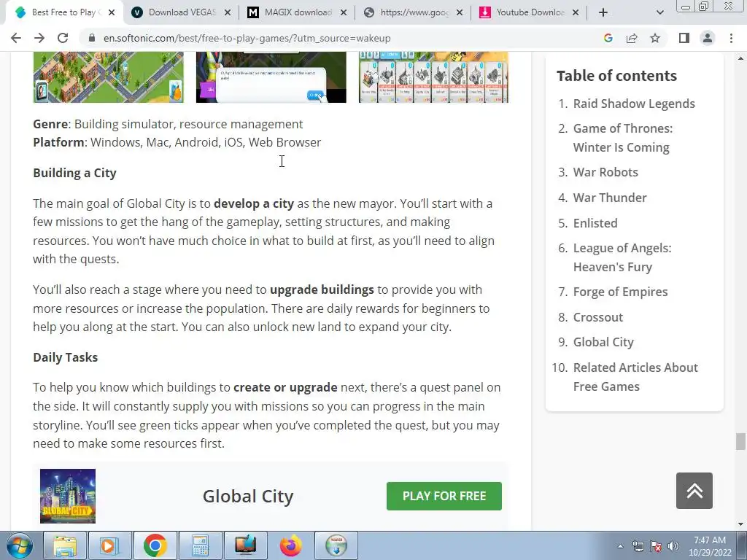This screenshot has width=747, height=560.
Task: View site information lock icon
Action: point(92,38)
